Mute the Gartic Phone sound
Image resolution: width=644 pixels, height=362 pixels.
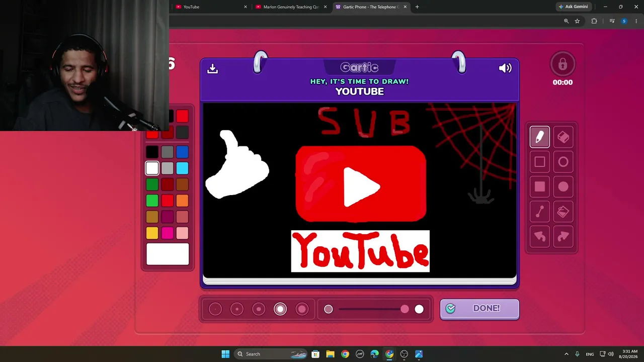pyautogui.click(x=505, y=68)
